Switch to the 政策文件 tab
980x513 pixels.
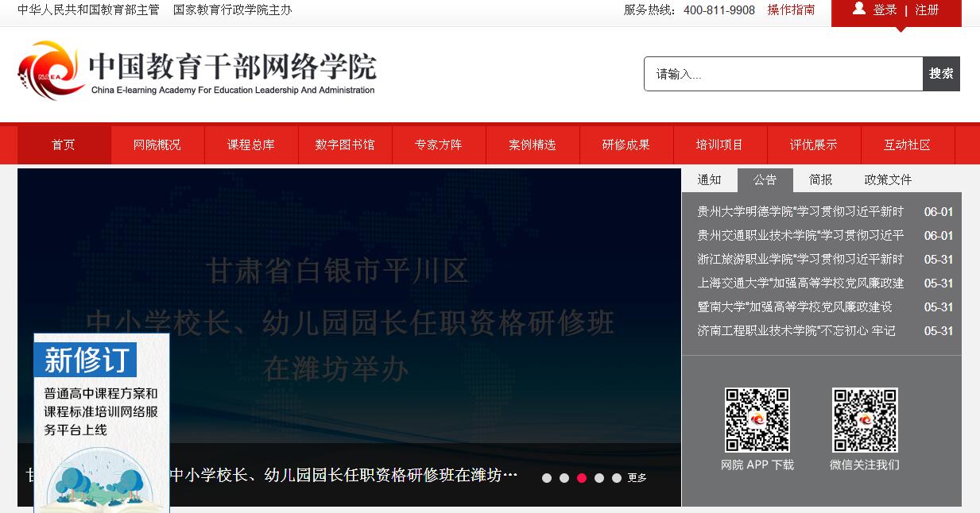point(888,179)
